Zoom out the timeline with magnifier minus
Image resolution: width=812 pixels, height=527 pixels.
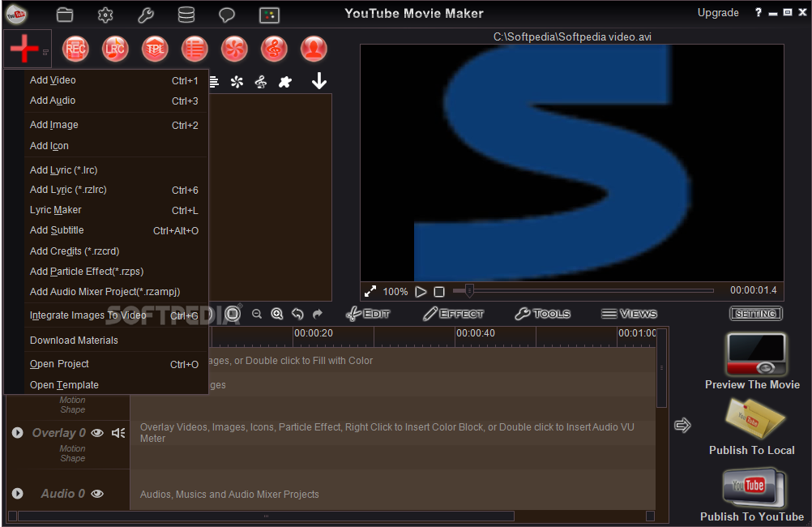tap(257, 314)
